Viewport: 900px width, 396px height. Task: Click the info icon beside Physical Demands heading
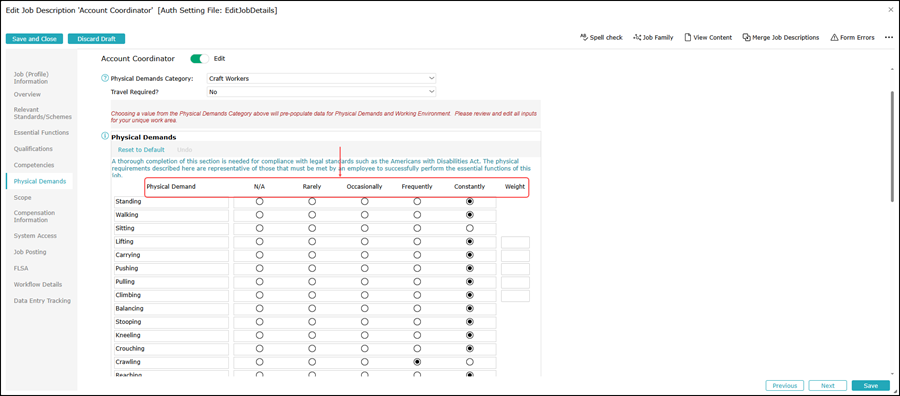pos(104,137)
